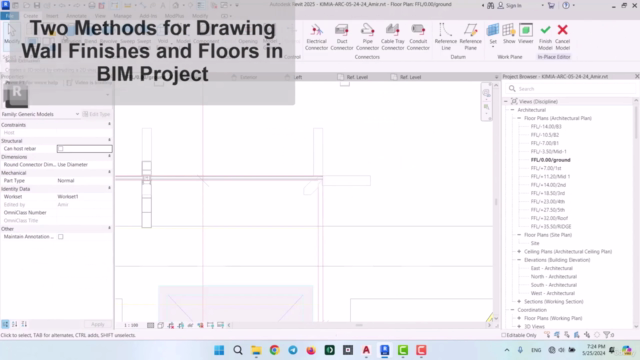
Task: Select the Cable Tray Connector tool
Action: coord(393,37)
